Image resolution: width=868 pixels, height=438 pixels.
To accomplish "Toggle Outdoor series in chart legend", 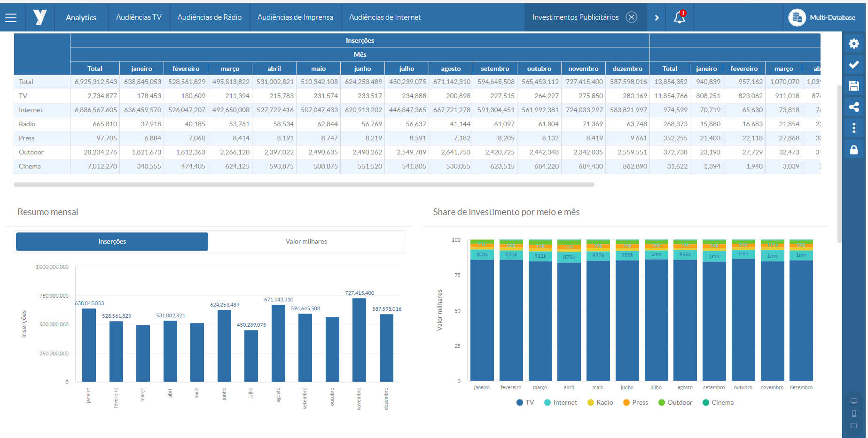I will pos(675,403).
